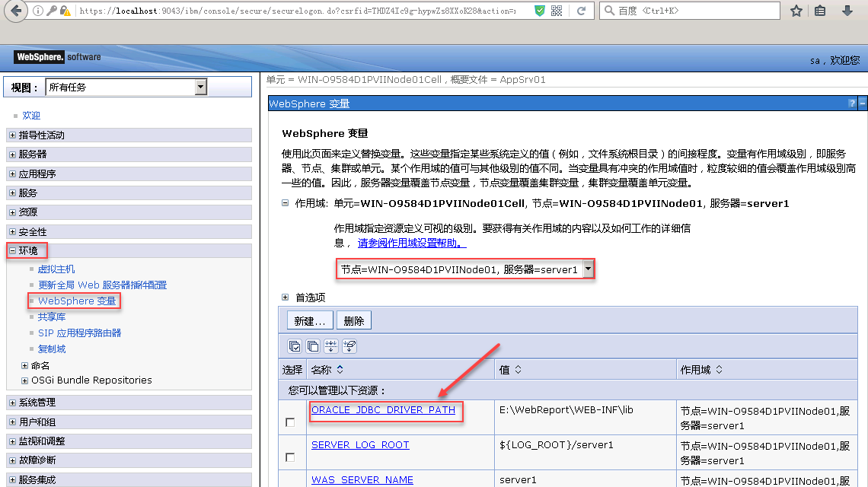868x487 pixels.
Task: Bookmark this page with the star icon
Action: coord(796,11)
